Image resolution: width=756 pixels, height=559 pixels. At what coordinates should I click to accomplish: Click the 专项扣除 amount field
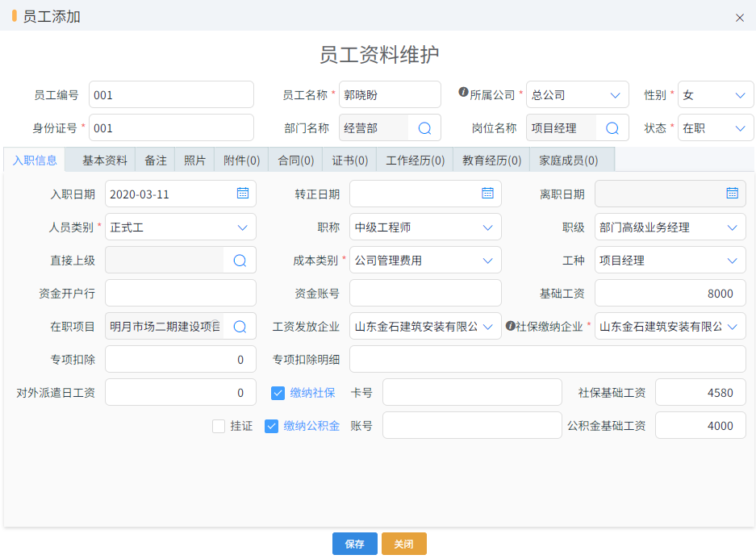(x=180, y=359)
